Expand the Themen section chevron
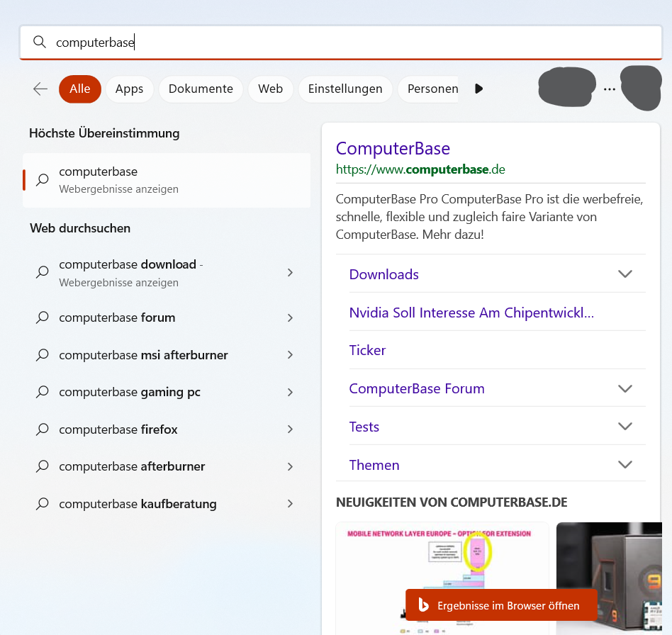 coord(625,464)
